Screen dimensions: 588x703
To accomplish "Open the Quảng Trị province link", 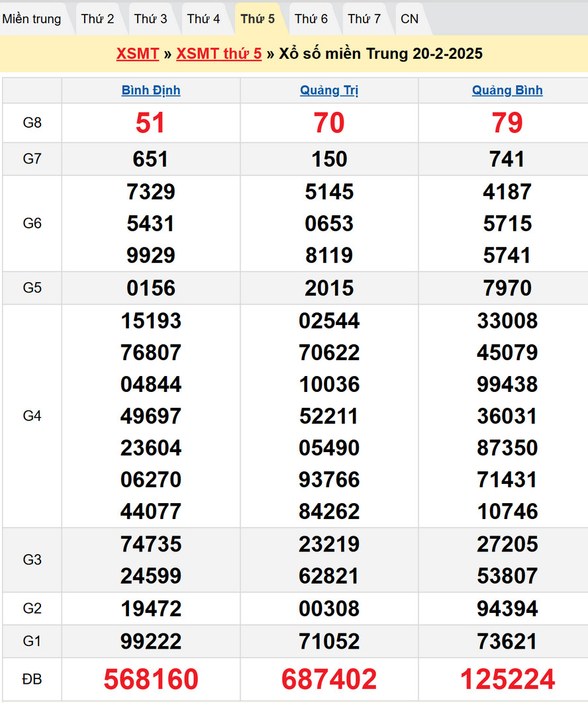I will point(329,91).
